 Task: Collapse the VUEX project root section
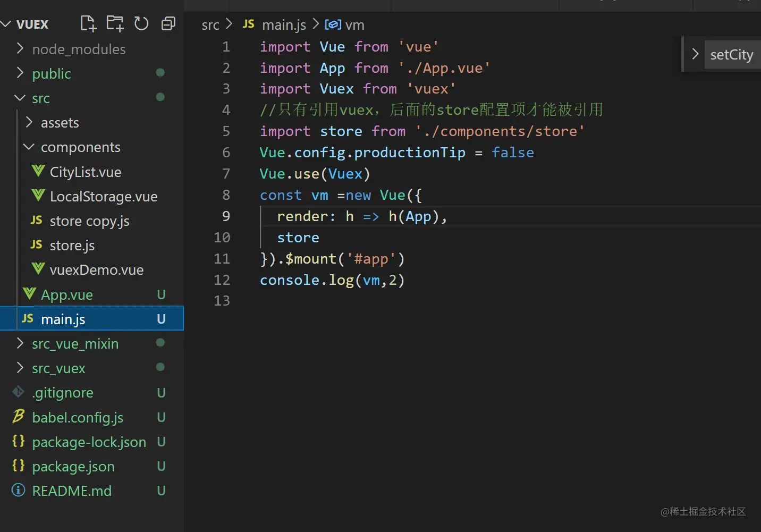pyautogui.click(x=6, y=24)
